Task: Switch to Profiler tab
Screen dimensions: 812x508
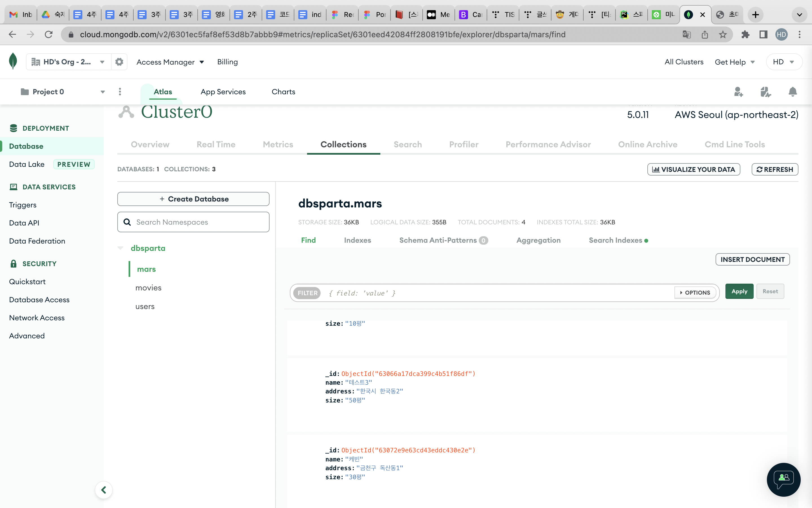Action: 464,144
